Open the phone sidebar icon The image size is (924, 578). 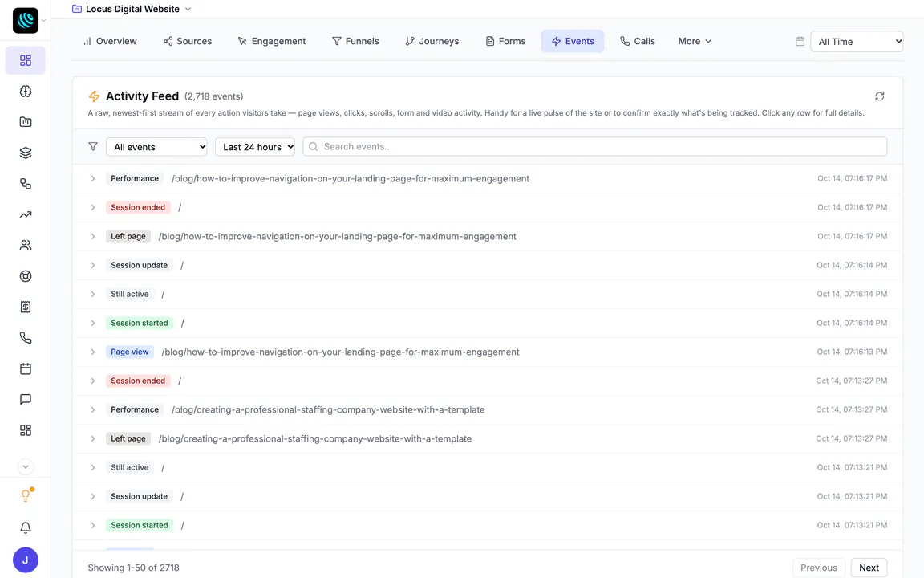[x=26, y=338]
